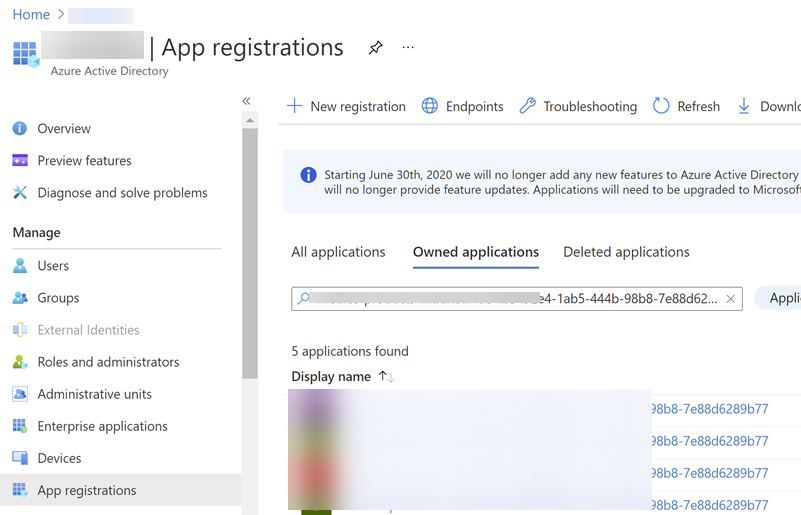Click the sidebar scrollbar up arrow
The width and height of the screenshot is (801, 515).
(x=250, y=121)
